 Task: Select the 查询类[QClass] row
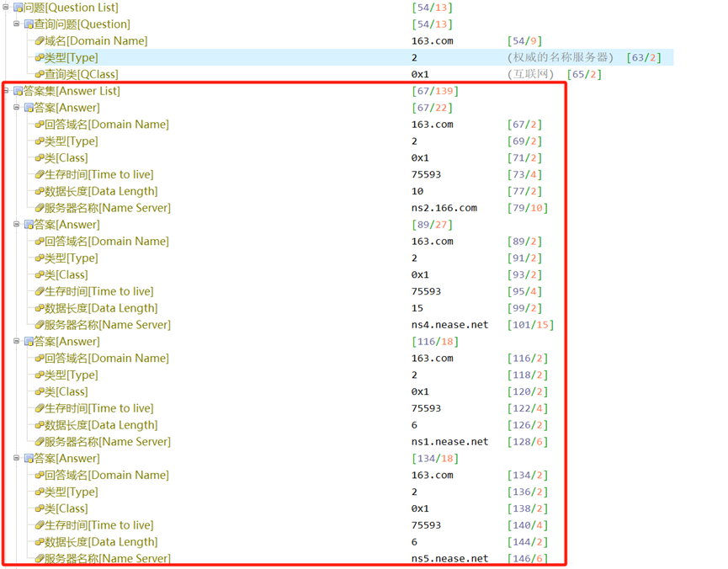click(82, 74)
